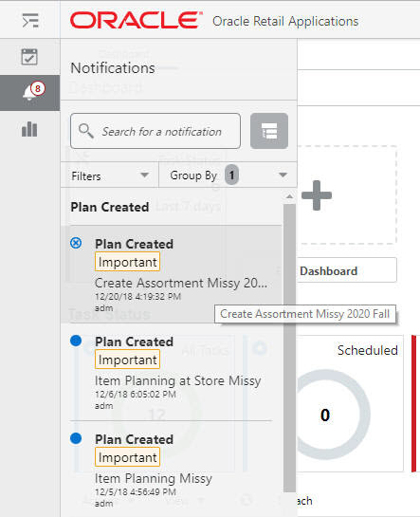The image size is (420, 517).
Task: Toggle the notification list view button
Action: click(269, 131)
